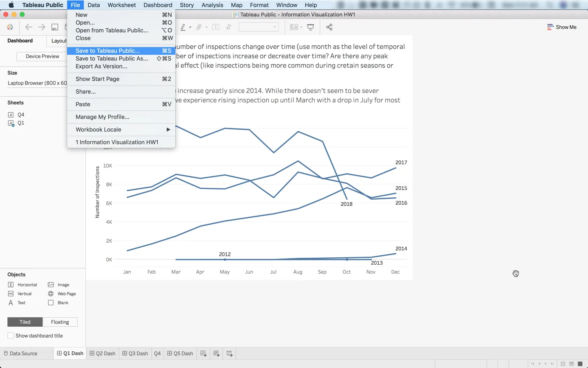Click the redo forward arrow in toolbar
This screenshot has width=588, height=368.
(x=42, y=27)
